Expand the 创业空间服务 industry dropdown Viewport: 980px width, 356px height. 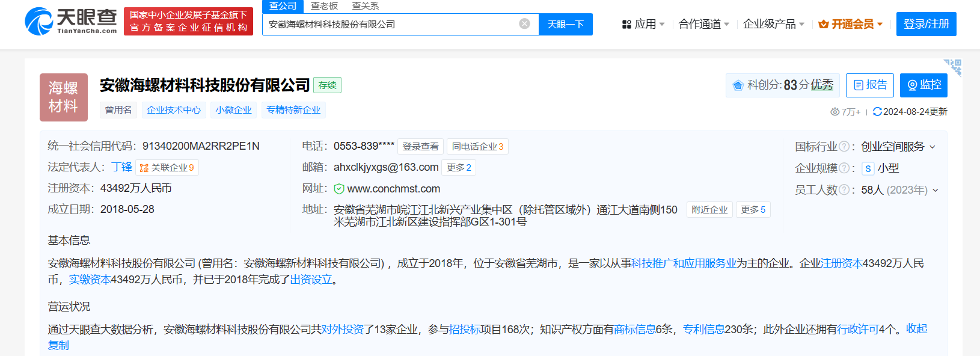[x=898, y=147]
